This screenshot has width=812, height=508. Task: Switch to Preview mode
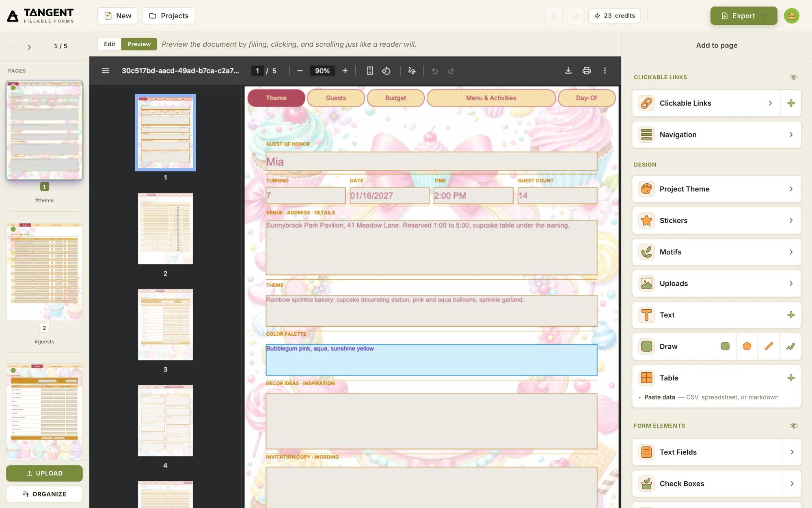point(139,44)
